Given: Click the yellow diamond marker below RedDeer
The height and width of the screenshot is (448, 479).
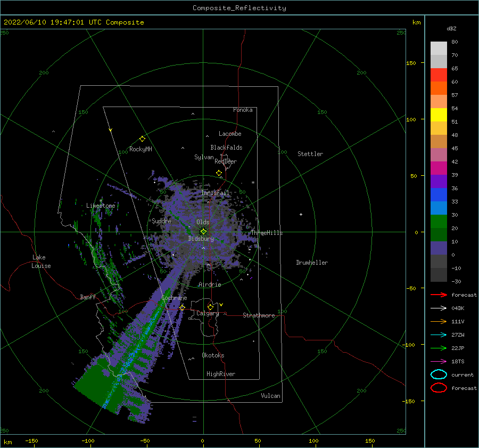Looking at the screenshot, I should (219, 173).
